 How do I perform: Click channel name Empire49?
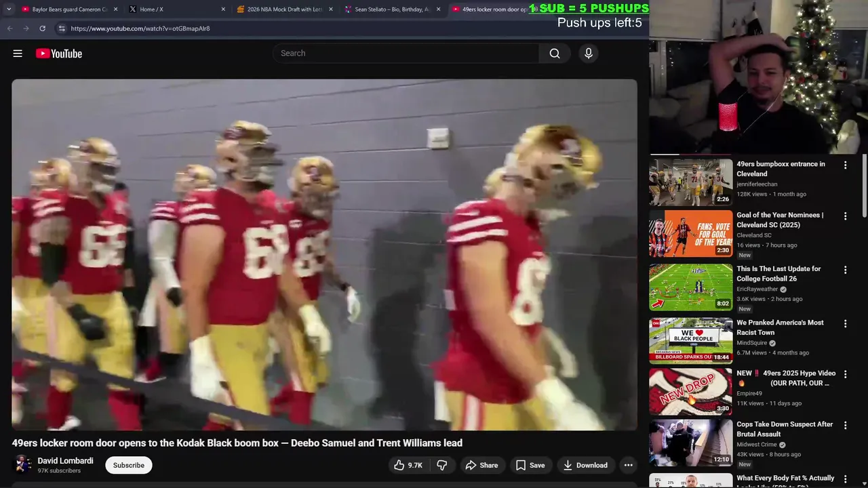tap(749, 394)
